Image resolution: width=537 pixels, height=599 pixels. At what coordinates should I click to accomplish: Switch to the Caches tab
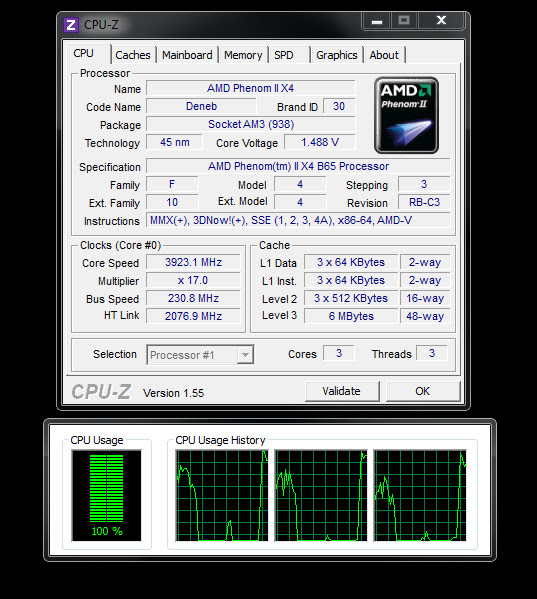point(133,55)
